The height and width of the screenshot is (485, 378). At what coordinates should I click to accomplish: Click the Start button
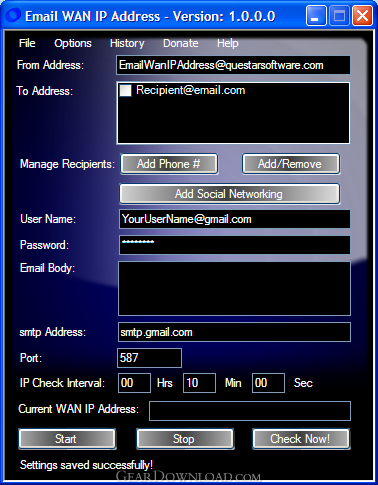point(67,439)
